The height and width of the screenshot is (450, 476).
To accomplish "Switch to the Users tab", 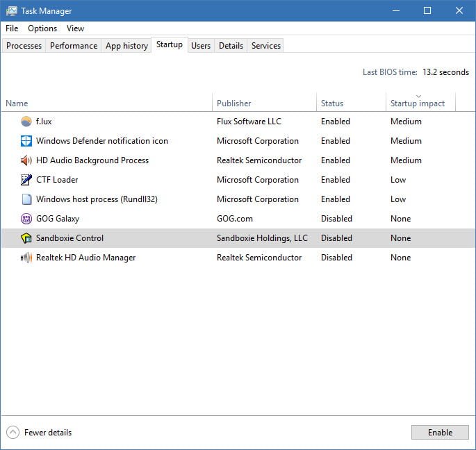I will coord(201,46).
